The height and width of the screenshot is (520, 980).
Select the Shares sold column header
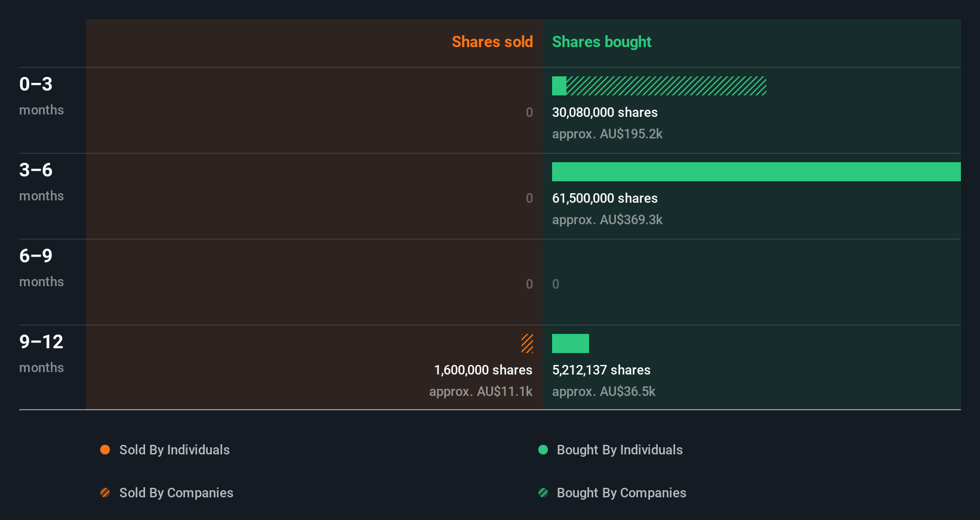click(492, 42)
